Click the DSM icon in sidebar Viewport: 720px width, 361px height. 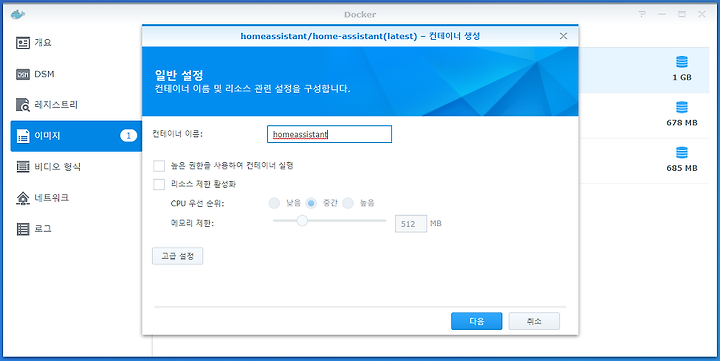[x=23, y=74]
